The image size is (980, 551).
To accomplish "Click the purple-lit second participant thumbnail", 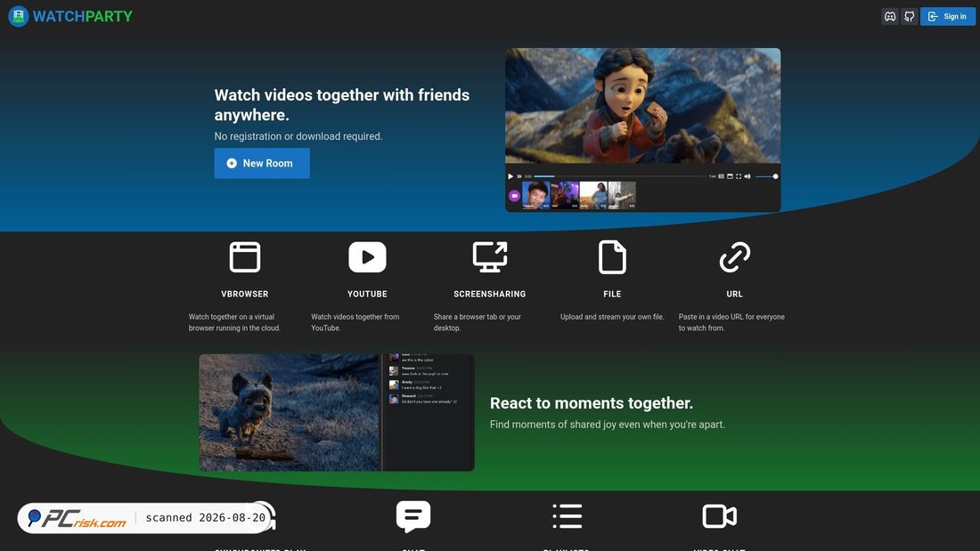I will (x=564, y=195).
